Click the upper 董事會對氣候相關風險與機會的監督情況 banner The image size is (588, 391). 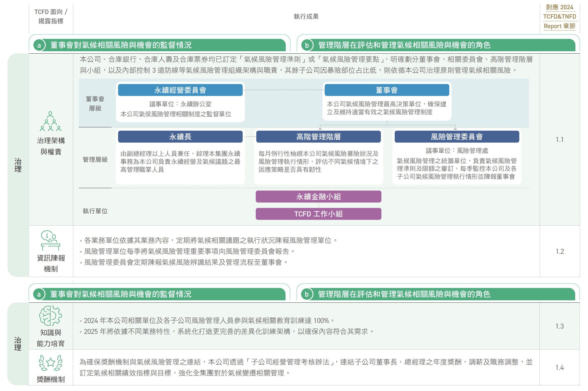coord(160,45)
